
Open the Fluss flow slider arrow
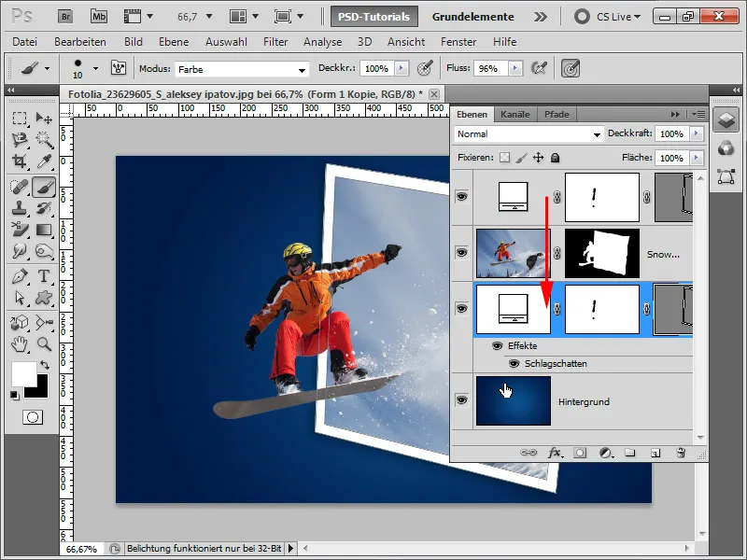coord(514,68)
